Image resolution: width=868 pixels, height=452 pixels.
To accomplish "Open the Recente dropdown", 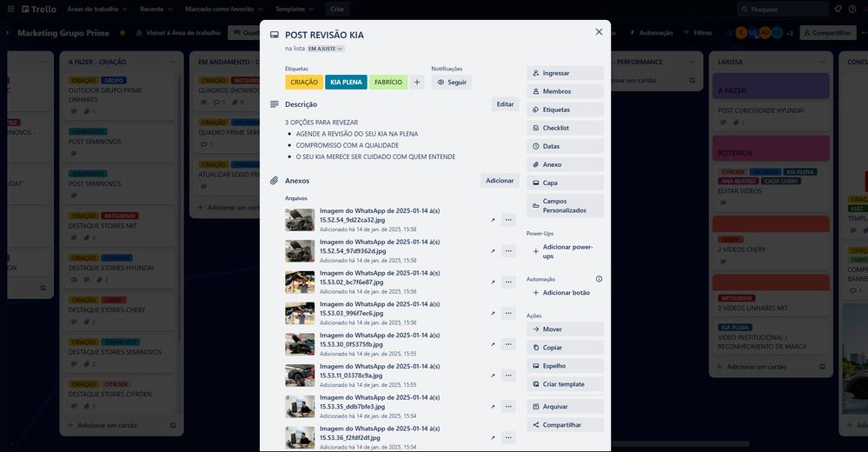I will coord(156,9).
